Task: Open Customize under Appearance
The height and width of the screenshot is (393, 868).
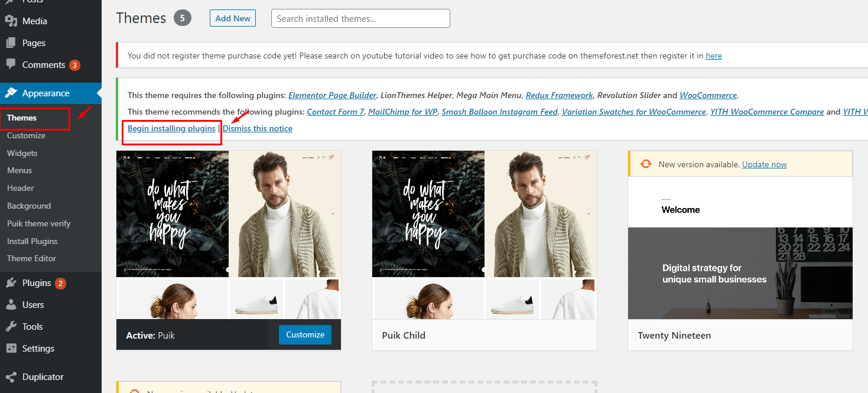Action: pos(26,135)
